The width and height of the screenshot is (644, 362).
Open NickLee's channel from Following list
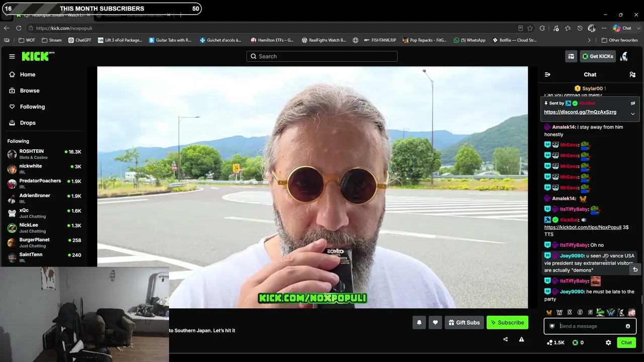click(x=44, y=228)
